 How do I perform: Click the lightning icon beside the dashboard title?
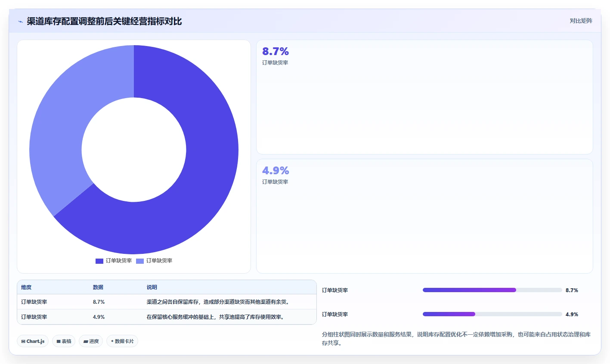pyautogui.click(x=20, y=22)
